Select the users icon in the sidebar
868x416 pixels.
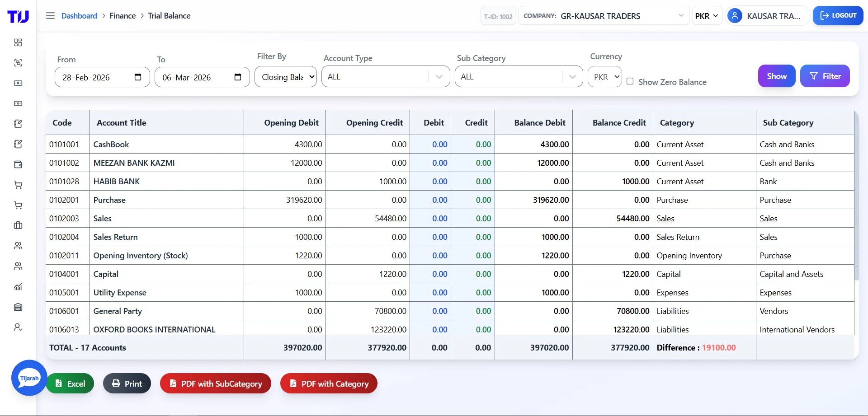tap(18, 246)
